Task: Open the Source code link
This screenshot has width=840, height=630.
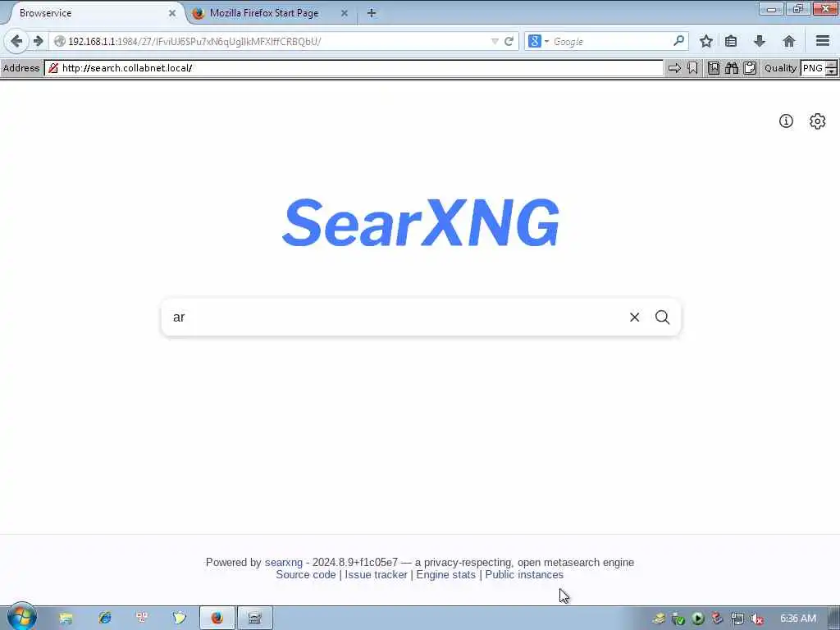Action: pyautogui.click(x=306, y=574)
